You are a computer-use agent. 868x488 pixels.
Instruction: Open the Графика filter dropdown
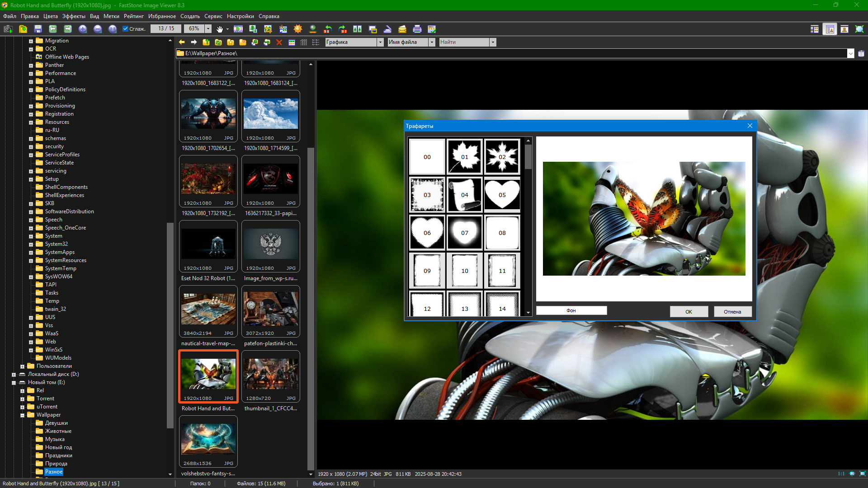click(380, 42)
